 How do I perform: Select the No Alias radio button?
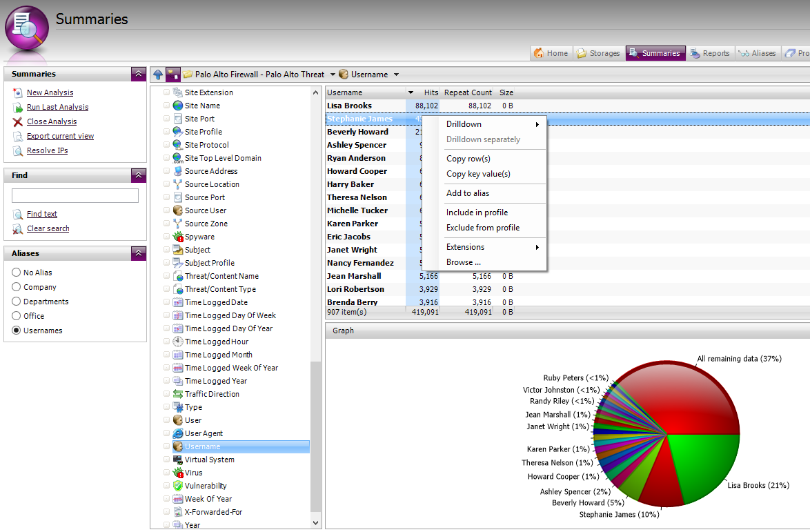16,272
